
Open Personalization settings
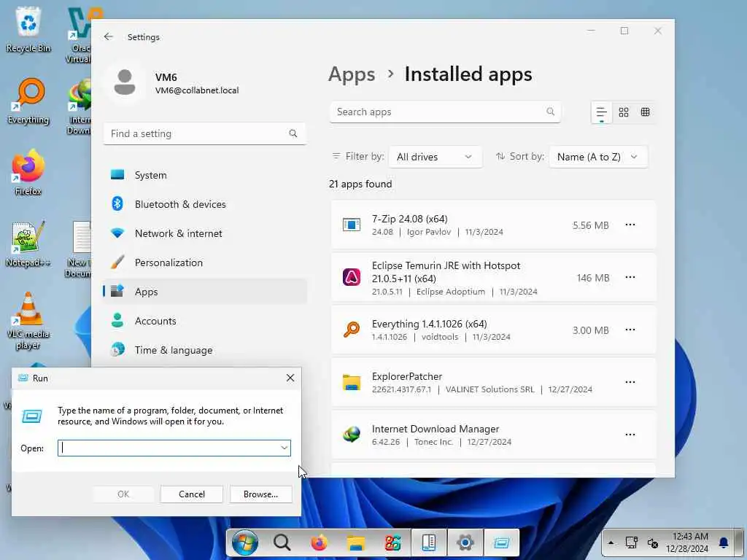click(x=205, y=262)
